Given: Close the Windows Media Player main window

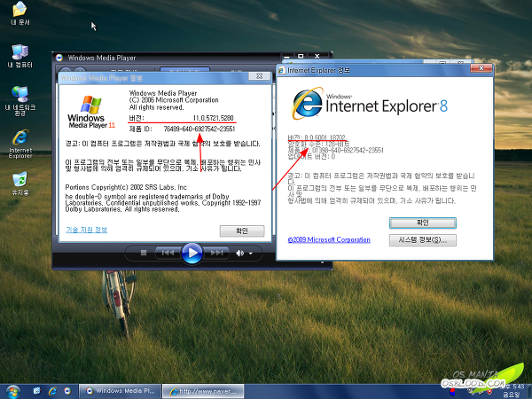Looking at the screenshot, I should click(x=317, y=56).
